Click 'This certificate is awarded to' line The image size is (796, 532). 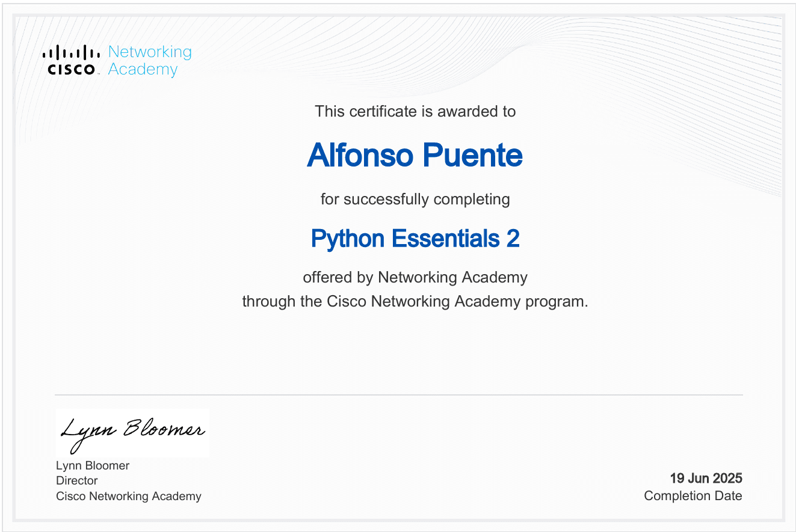415,111
